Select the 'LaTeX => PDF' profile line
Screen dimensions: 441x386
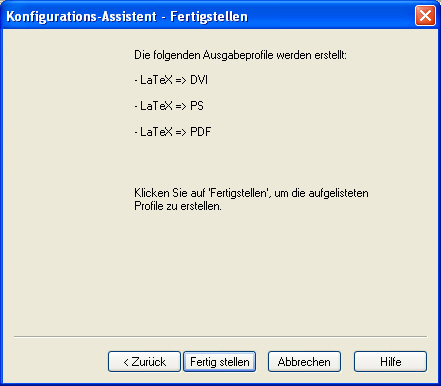[x=173, y=132]
